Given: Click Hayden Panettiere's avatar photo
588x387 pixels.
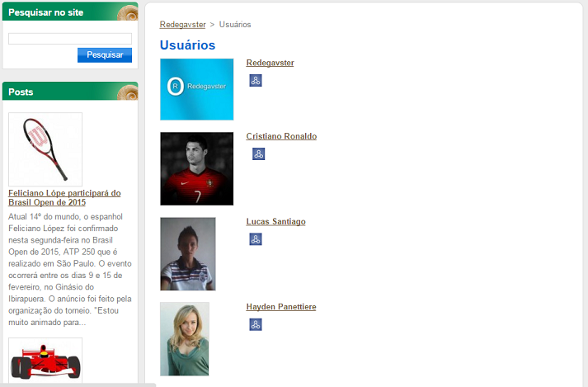Looking at the screenshot, I should click(x=185, y=339).
